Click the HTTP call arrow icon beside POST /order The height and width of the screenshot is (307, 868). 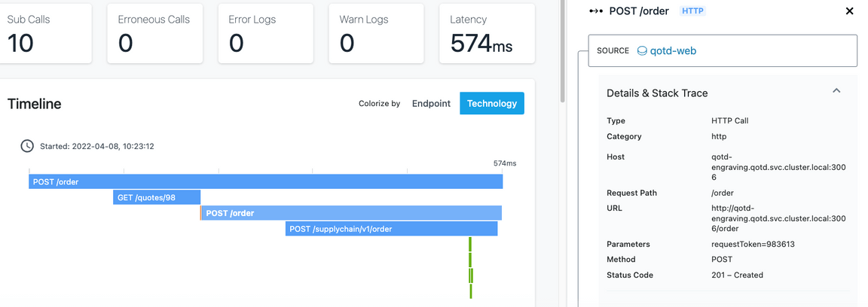[x=596, y=11]
